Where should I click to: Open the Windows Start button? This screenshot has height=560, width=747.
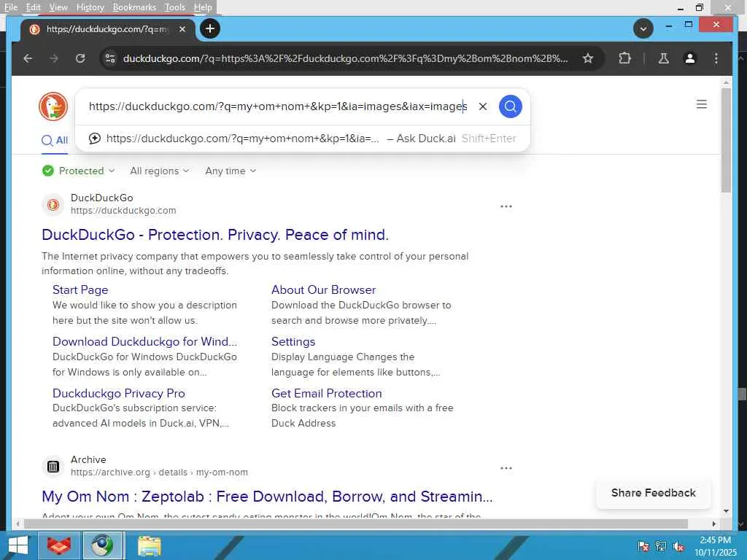[x=18, y=545]
